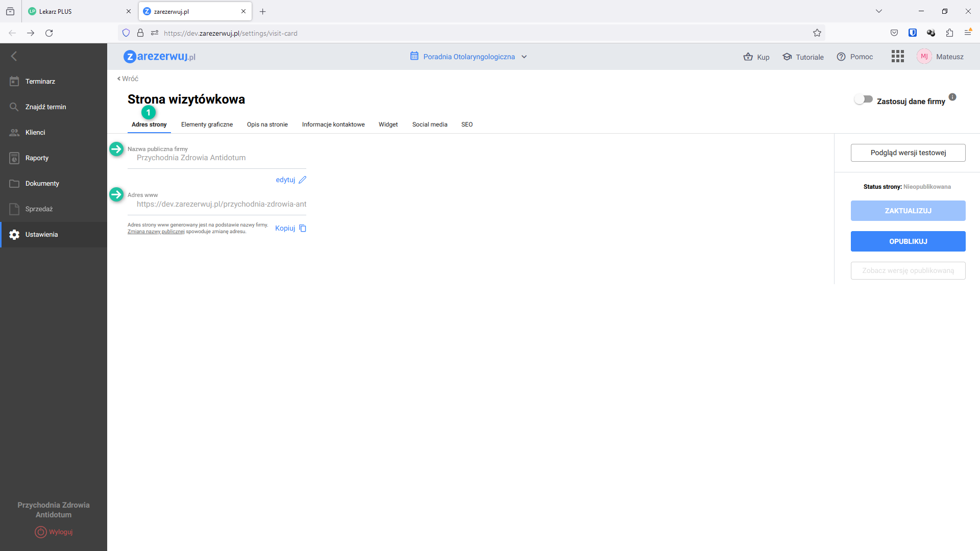The width and height of the screenshot is (980, 551).
Task: Click the Kup basket icon
Action: pos(748,57)
